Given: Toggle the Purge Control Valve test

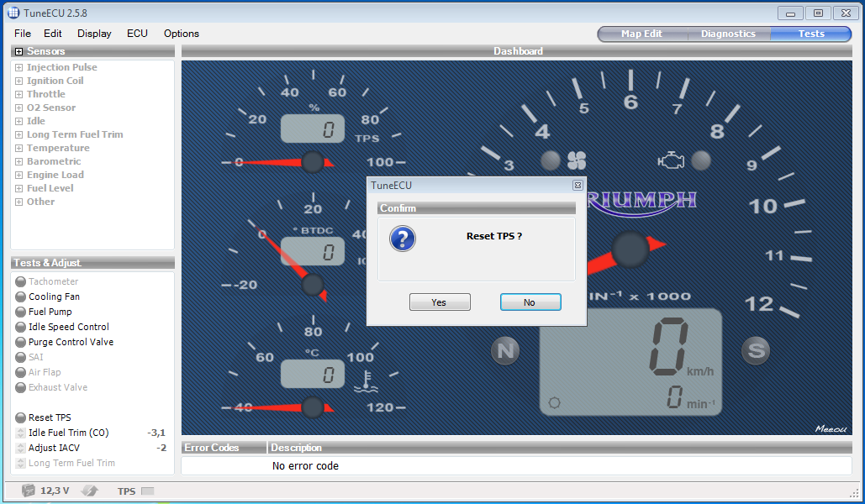Looking at the screenshot, I should tap(21, 342).
